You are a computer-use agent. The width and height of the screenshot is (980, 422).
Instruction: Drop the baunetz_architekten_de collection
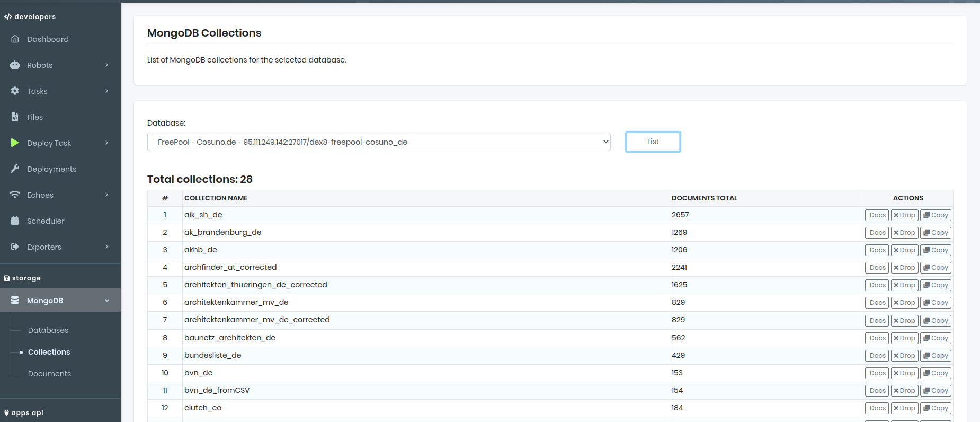pyautogui.click(x=904, y=338)
